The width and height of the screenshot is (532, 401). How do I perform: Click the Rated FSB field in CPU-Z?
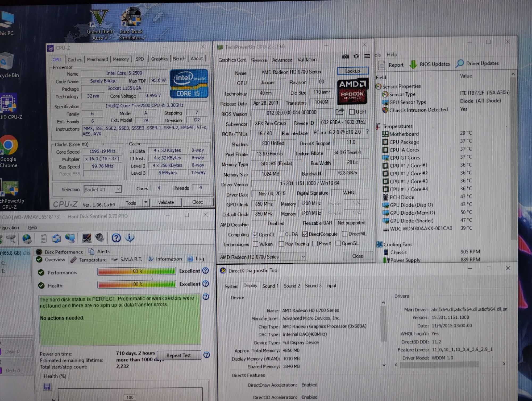[103, 174]
